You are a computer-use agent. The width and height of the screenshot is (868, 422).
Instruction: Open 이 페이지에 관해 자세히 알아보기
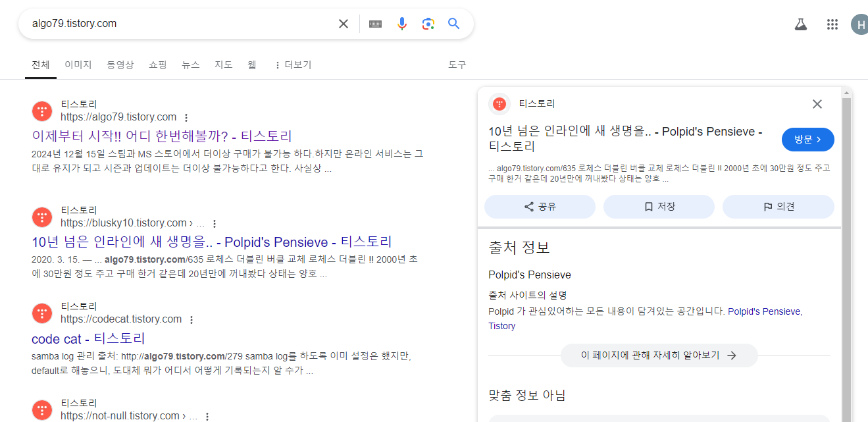659,356
